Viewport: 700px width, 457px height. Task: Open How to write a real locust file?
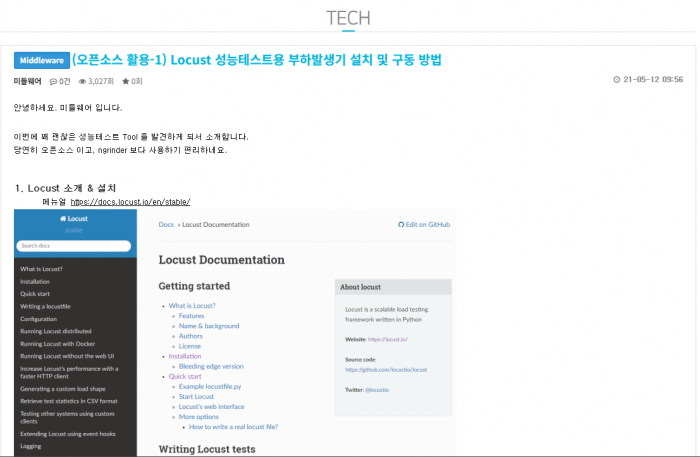pyautogui.click(x=233, y=427)
